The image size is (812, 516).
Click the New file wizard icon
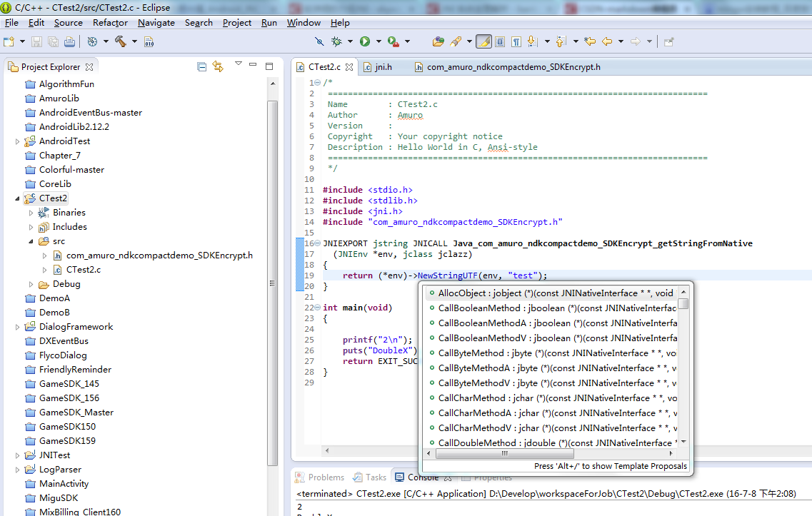9,41
